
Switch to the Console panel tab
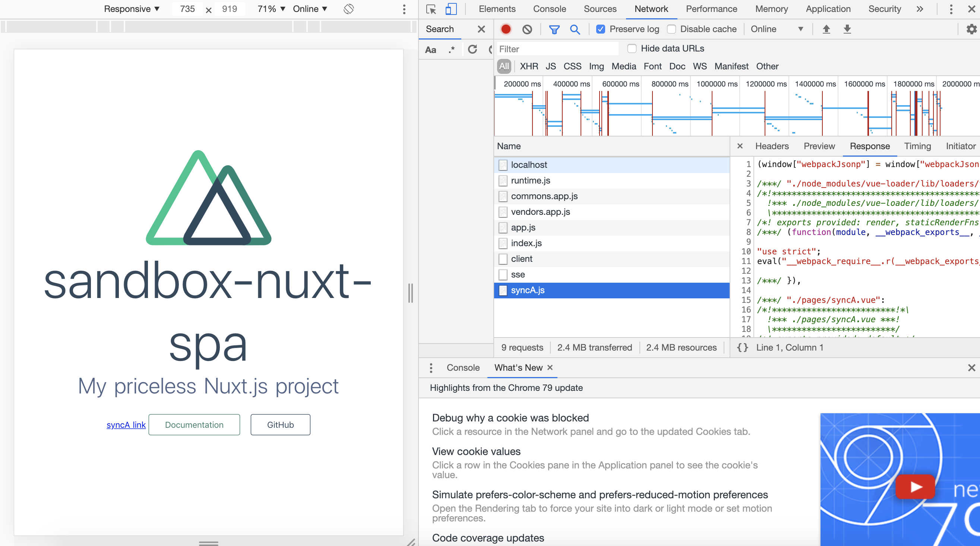(549, 9)
